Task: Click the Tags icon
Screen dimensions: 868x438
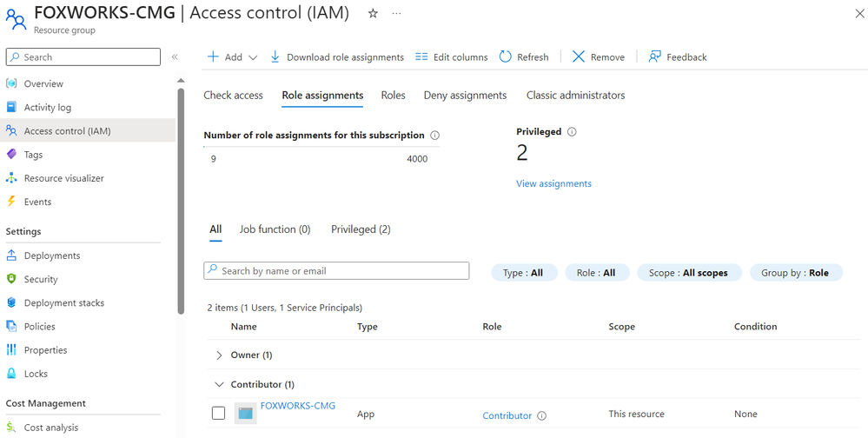Action: 11,155
